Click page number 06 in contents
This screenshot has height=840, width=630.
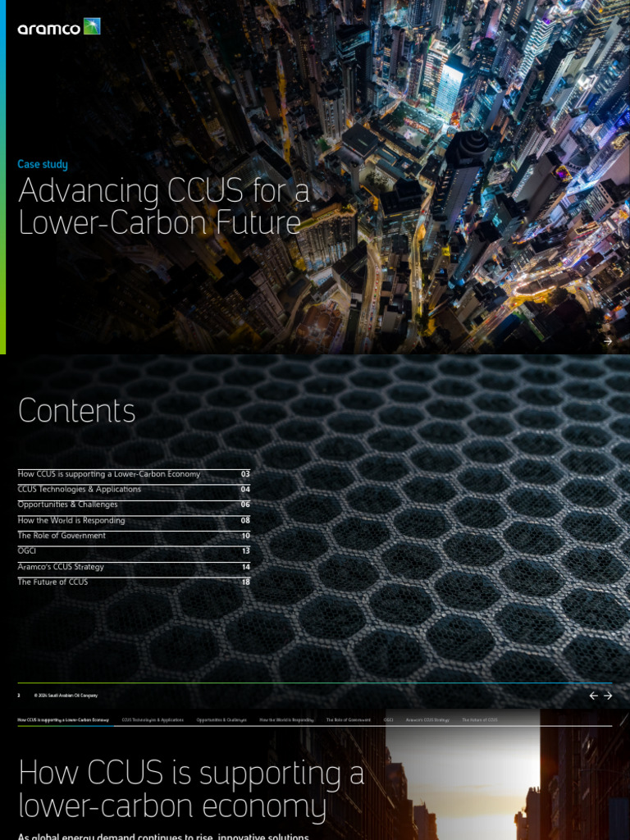[245, 504]
